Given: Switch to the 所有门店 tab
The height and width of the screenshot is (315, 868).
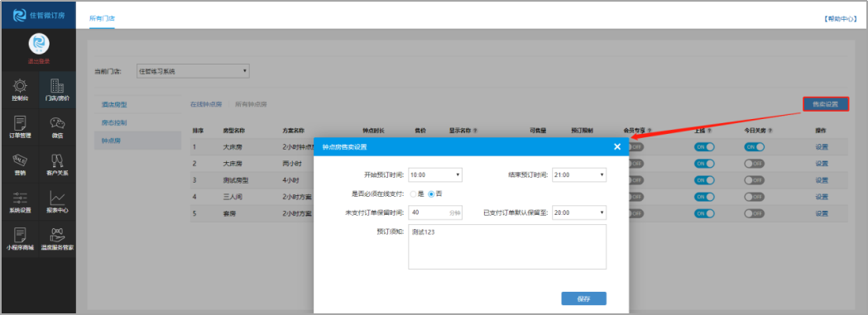Looking at the screenshot, I should coord(102,18).
